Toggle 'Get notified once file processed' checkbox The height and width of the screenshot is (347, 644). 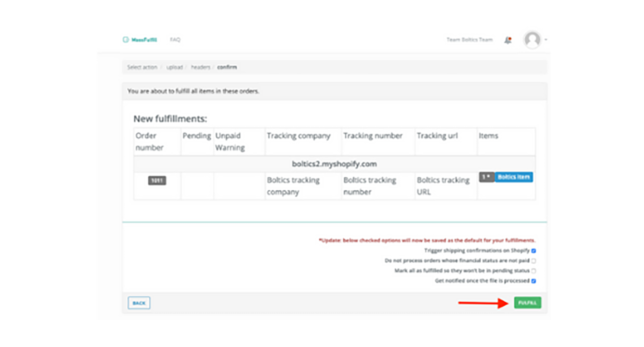(533, 281)
